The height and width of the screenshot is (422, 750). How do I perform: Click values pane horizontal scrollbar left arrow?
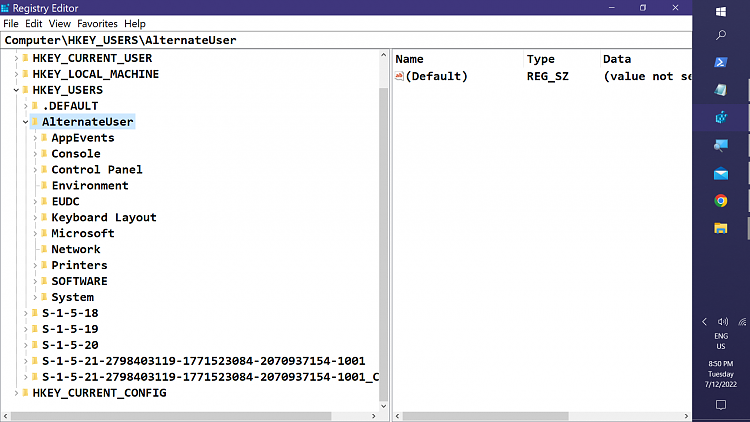[397, 416]
